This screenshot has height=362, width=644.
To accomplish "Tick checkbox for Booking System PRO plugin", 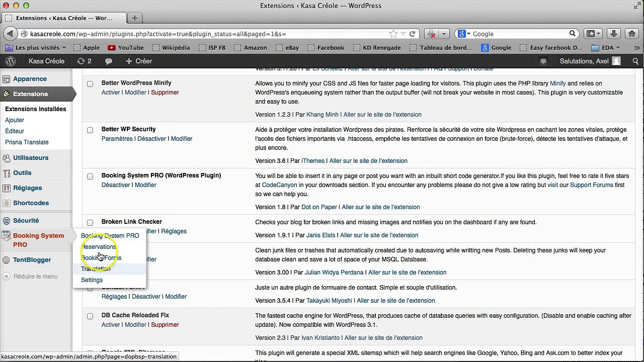I will pyautogui.click(x=90, y=176).
